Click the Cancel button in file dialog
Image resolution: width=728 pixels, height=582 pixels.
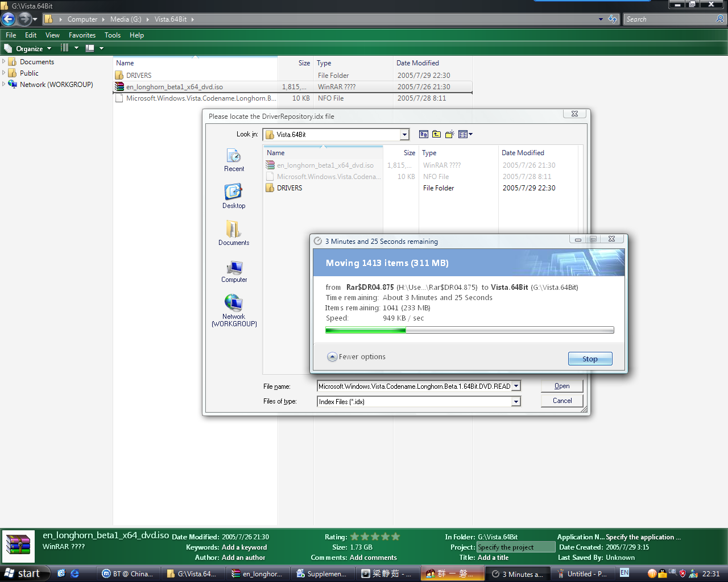[x=562, y=401]
